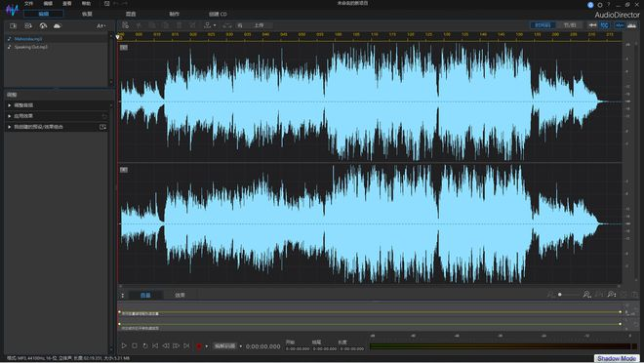Open the 帮助 (Help) menu

coord(86,3)
